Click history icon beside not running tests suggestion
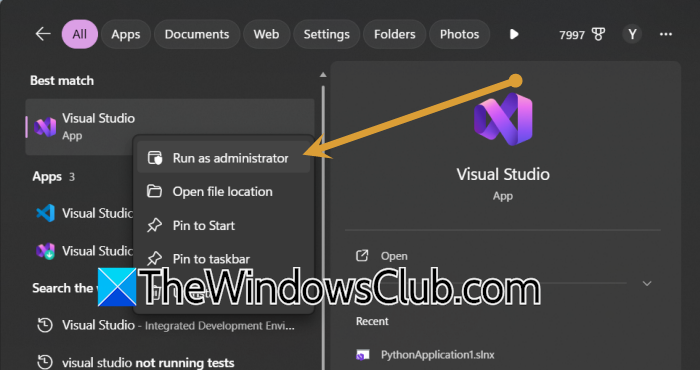Image resolution: width=700 pixels, height=370 pixels. pos(45,362)
